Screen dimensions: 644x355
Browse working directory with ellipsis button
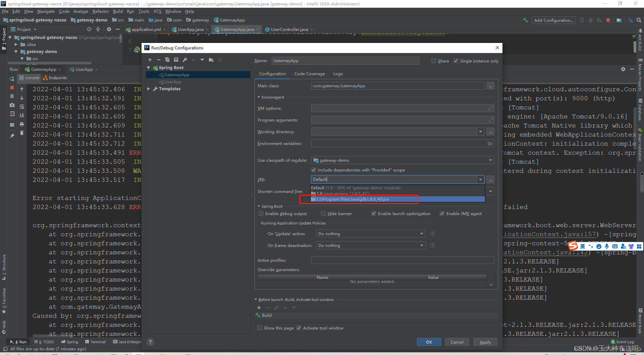pos(490,132)
